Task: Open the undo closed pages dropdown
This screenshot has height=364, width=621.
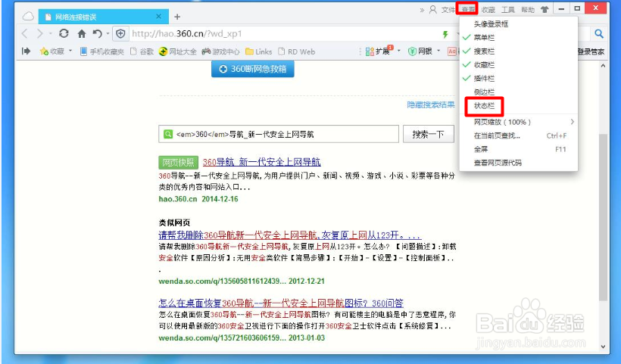Action: click(x=108, y=34)
